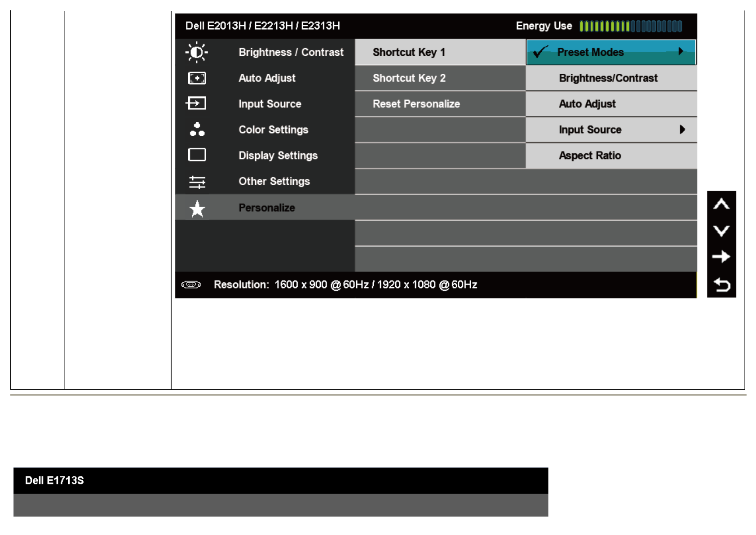Choose Brightness/Contrast shortcut option
Image resolution: width=756 pixels, height=535 pixels.
tap(611, 78)
